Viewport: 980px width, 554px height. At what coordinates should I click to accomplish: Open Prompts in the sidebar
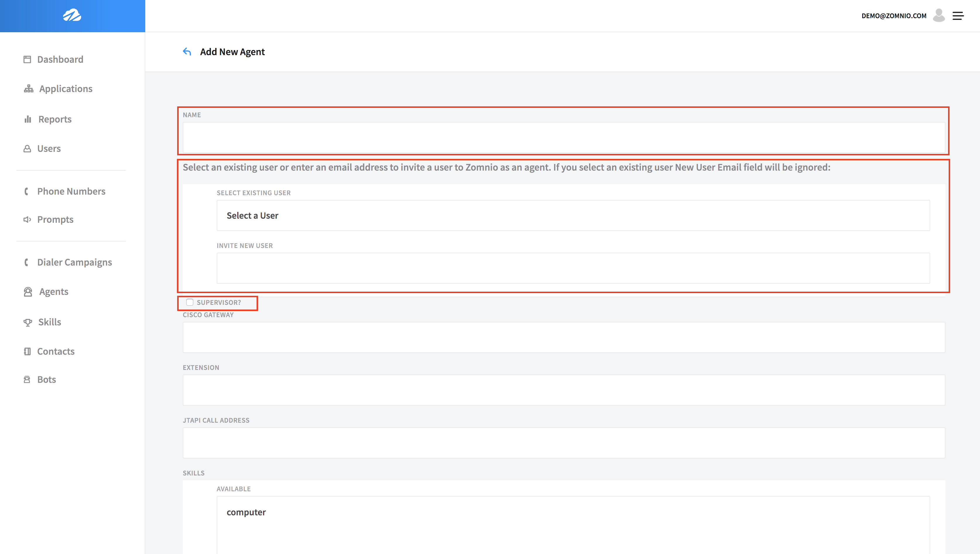pyautogui.click(x=55, y=219)
